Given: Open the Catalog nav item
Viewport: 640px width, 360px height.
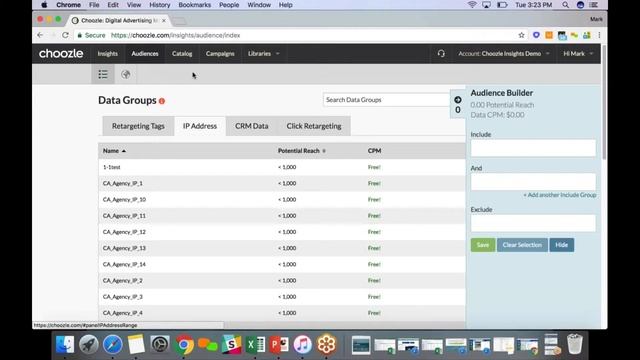Looking at the screenshot, I should (182, 53).
